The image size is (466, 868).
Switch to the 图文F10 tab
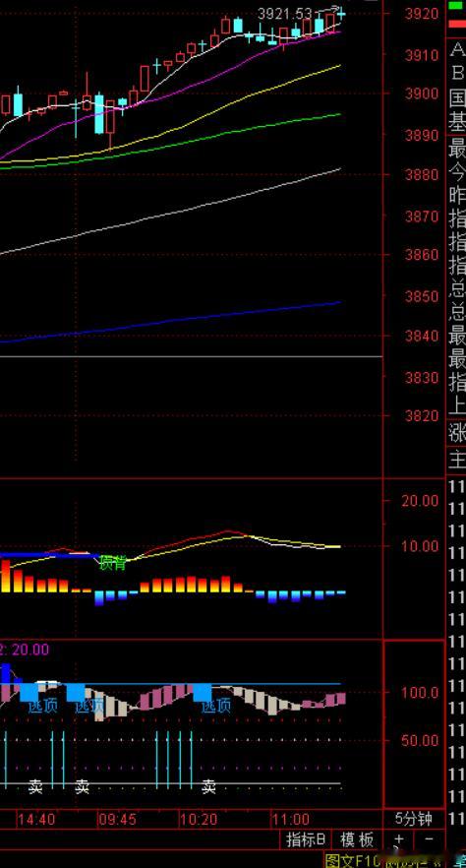click(353, 860)
